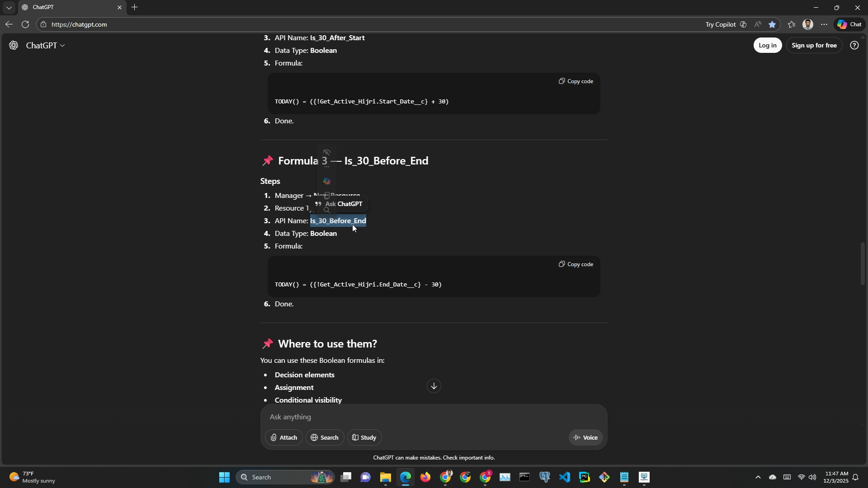Viewport: 868px width, 488px height.
Task: Show hidden system tray icons
Action: click(758, 478)
